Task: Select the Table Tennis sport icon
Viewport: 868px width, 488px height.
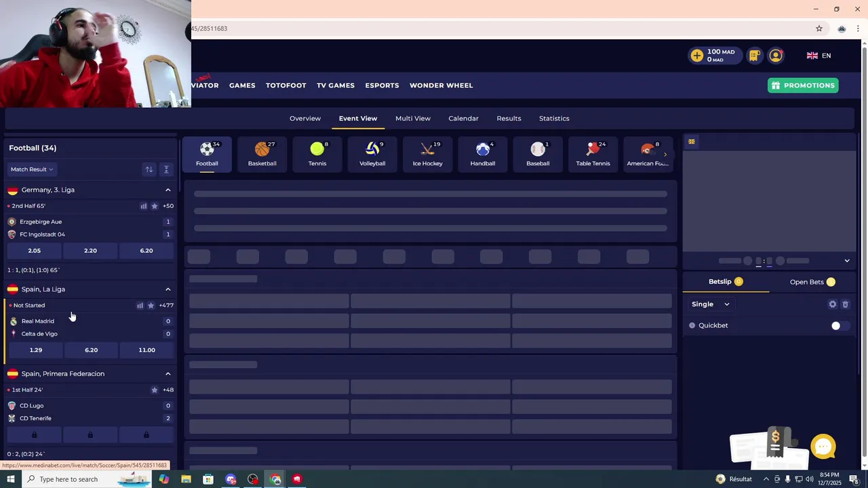Action: coord(593,155)
